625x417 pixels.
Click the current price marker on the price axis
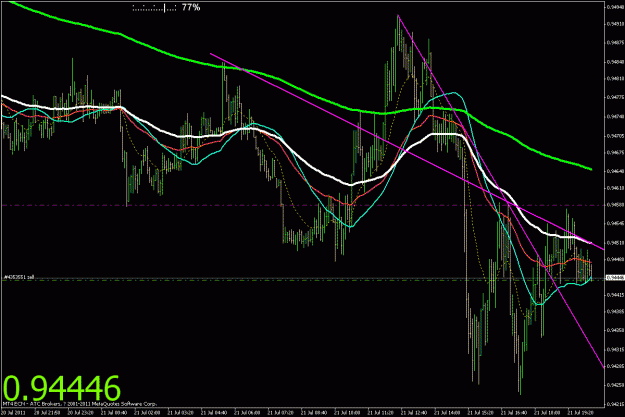pyautogui.click(x=615, y=277)
